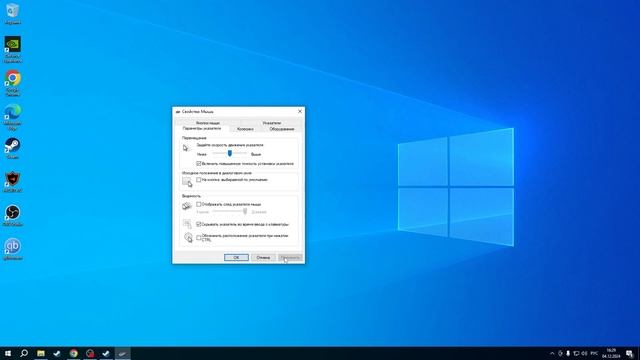The image size is (640, 360).
Task: Toggle hide pointer while typing checkbox
Action: click(199, 224)
